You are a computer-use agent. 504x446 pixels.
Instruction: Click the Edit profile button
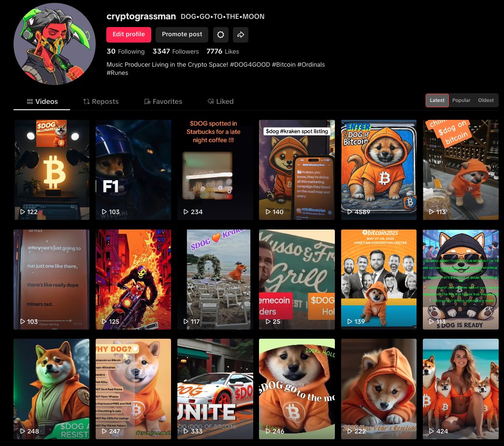pyautogui.click(x=129, y=35)
